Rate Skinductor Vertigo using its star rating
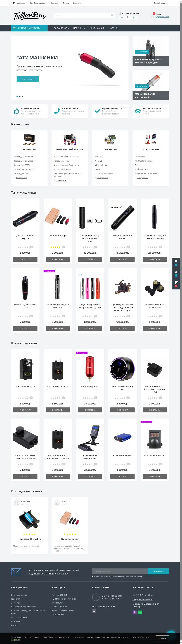Image resolution: width=182 pixels, height=644 pixels. pyautogui.click(x=55, y=247)
